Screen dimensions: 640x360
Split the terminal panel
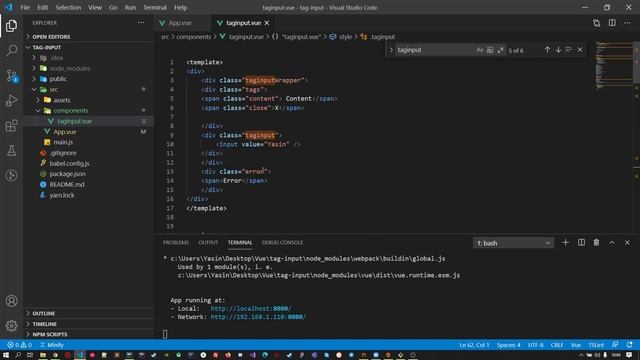coord(581,242)
